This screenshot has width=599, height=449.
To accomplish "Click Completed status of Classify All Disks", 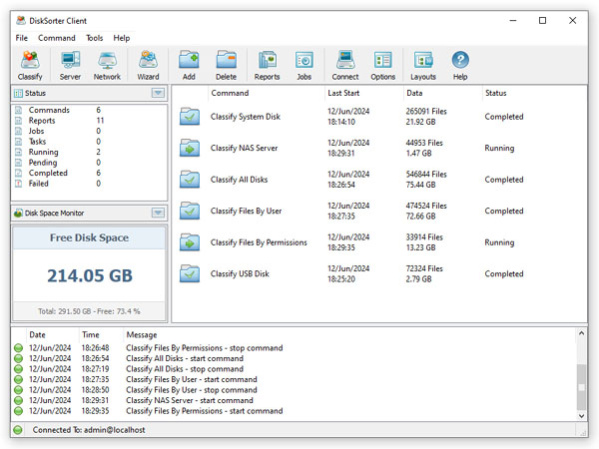I will (x=504, y=179).
